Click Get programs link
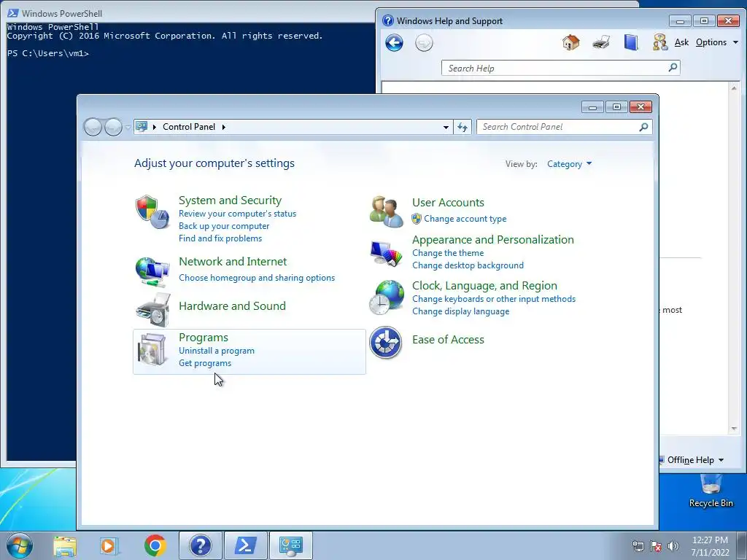Viewport: 747px width, 560px height. coord(205,363)
